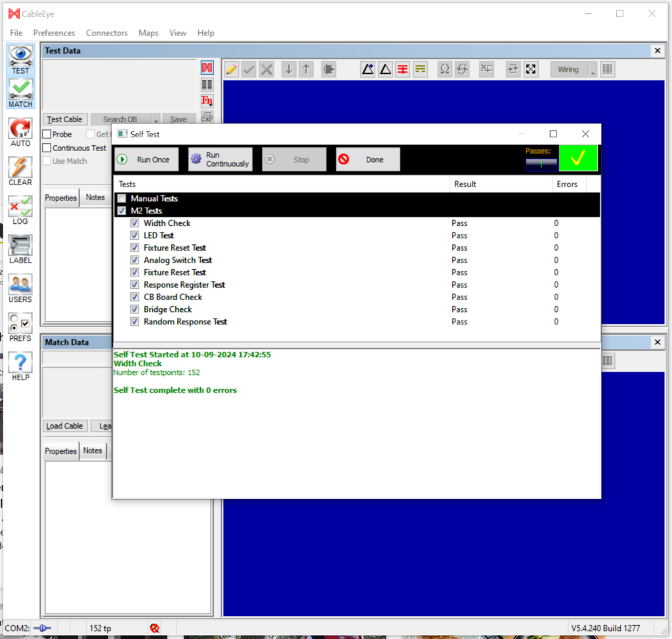Screen dimensions: 672x639
Task: Click the connector plug toolbar icon
Action: (x=329, y=69)
